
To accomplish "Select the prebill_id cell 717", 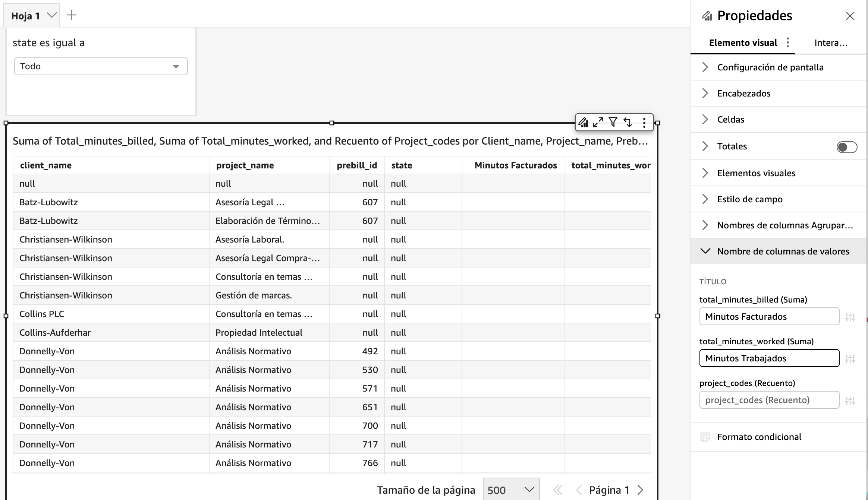I will [x=357, y=444].
